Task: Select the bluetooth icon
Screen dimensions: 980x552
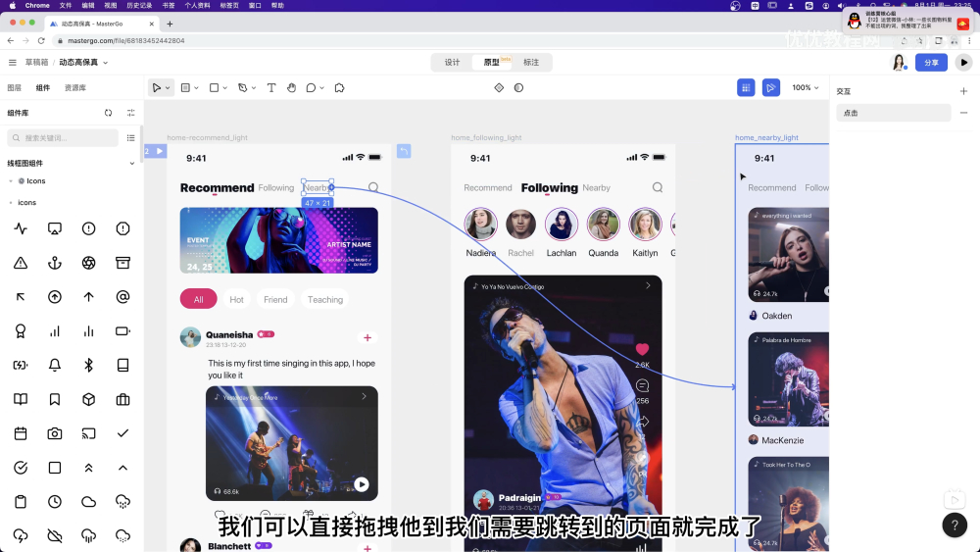Action: (89, 365)
